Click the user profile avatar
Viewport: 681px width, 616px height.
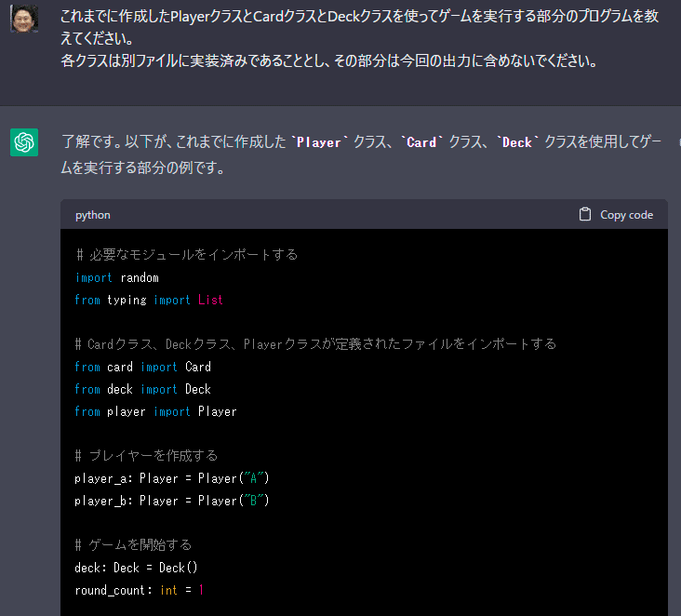pyautogui.click(x=24, y=19)
